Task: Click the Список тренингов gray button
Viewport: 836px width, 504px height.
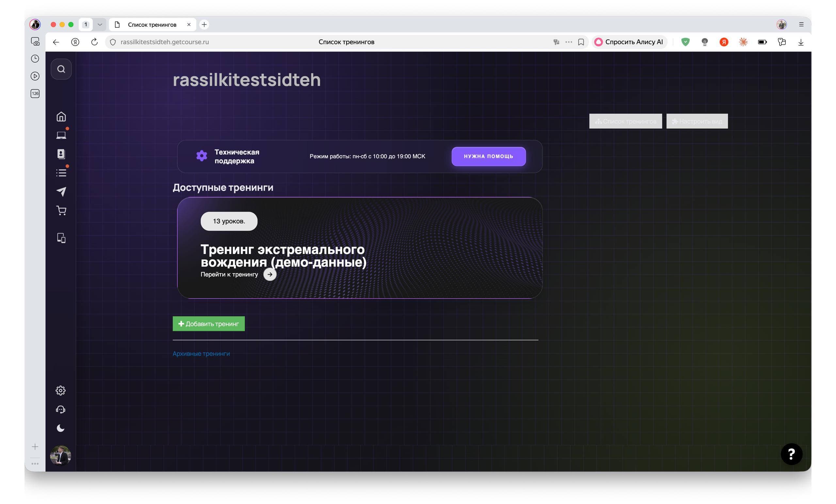Action: [626, 121]
